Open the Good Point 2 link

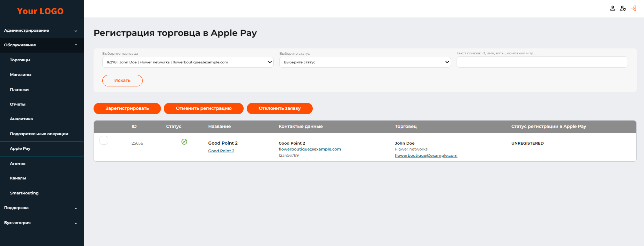pyautogui.click(x=221, y=151)
